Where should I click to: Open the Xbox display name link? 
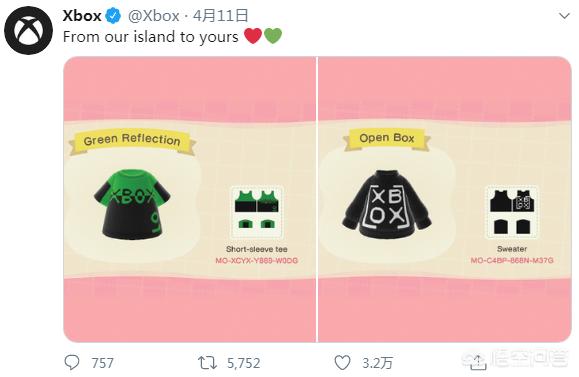82,16
